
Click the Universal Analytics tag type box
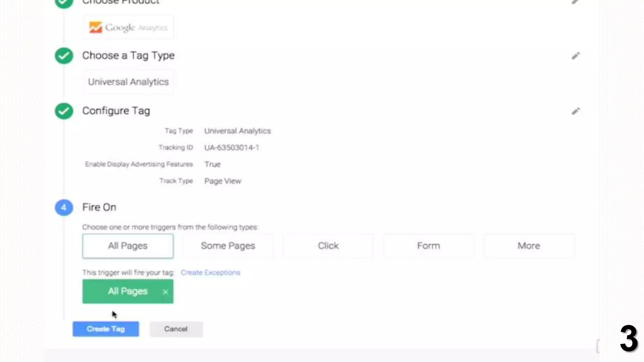coord(128,82)
